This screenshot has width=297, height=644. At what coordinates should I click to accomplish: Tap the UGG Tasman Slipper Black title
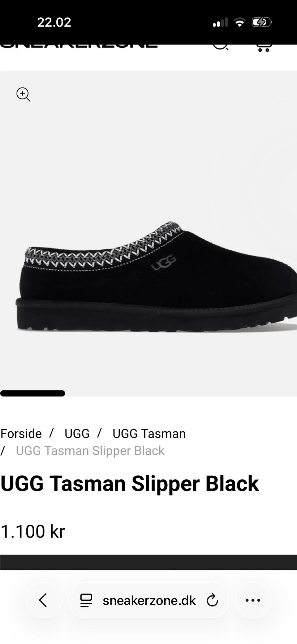[130, 484]
